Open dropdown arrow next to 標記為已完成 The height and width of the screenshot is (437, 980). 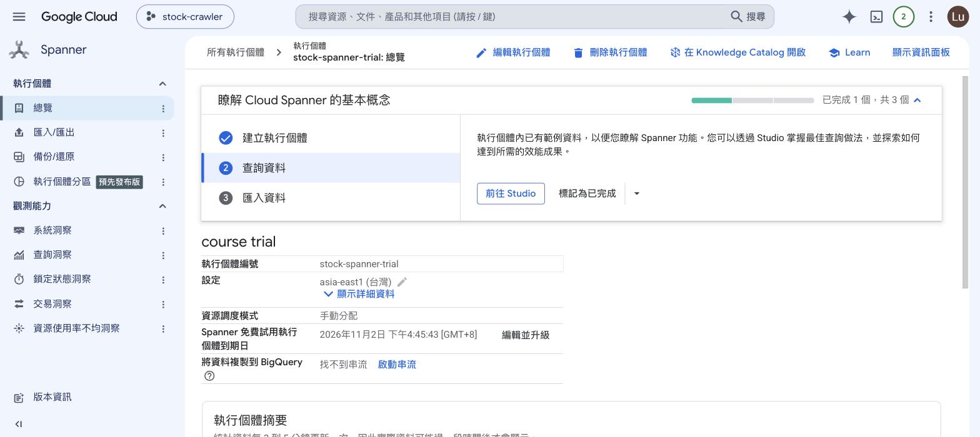pyautogui.click(x=636, y=194)
